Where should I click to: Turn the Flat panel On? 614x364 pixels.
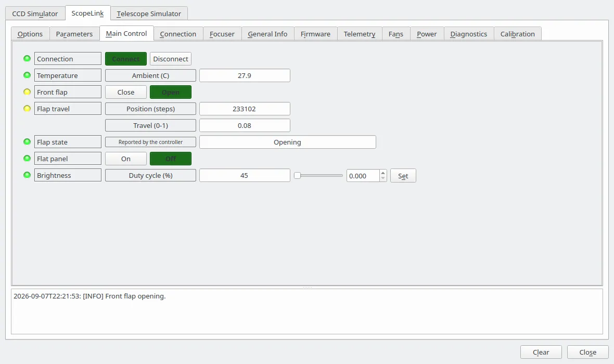(x=126, y=159)
